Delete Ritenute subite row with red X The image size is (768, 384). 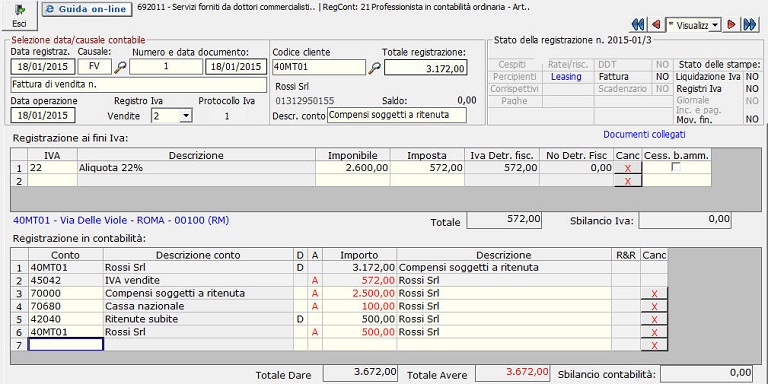click(x=654, y=319)
